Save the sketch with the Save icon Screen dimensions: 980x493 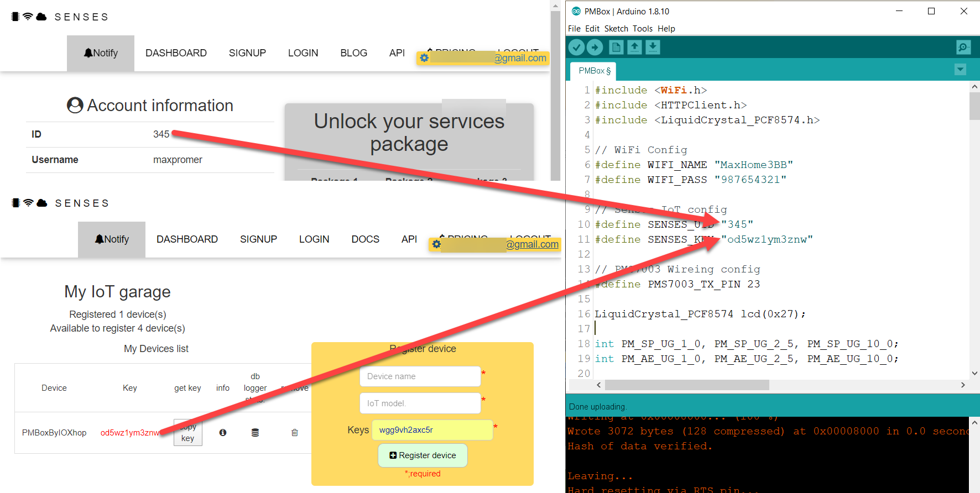coord(653,48)
